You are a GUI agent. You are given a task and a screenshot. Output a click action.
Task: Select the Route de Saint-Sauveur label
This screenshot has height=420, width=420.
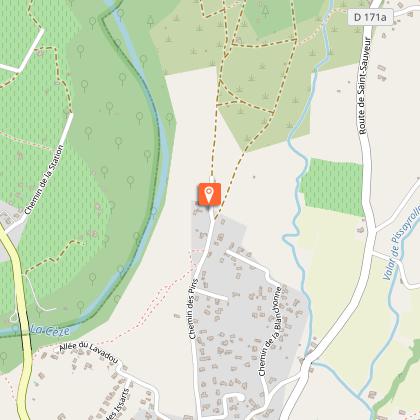tap(364, 86)
